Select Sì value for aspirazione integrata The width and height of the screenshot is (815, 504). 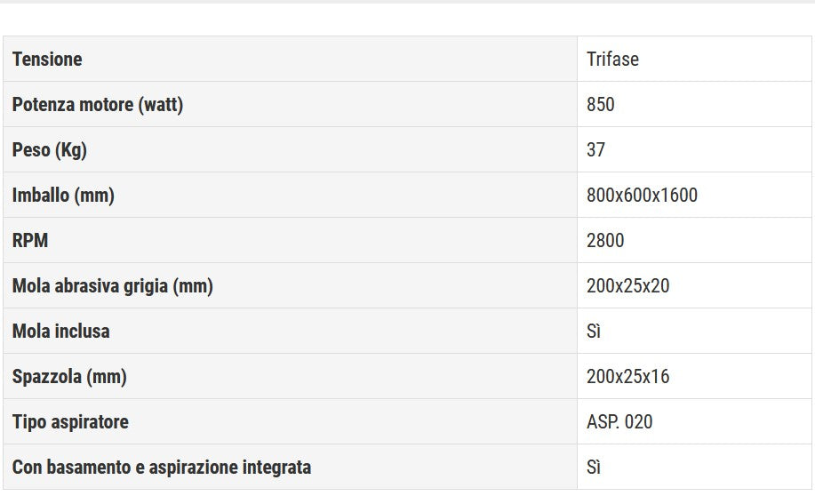click(x=594, y=468)
